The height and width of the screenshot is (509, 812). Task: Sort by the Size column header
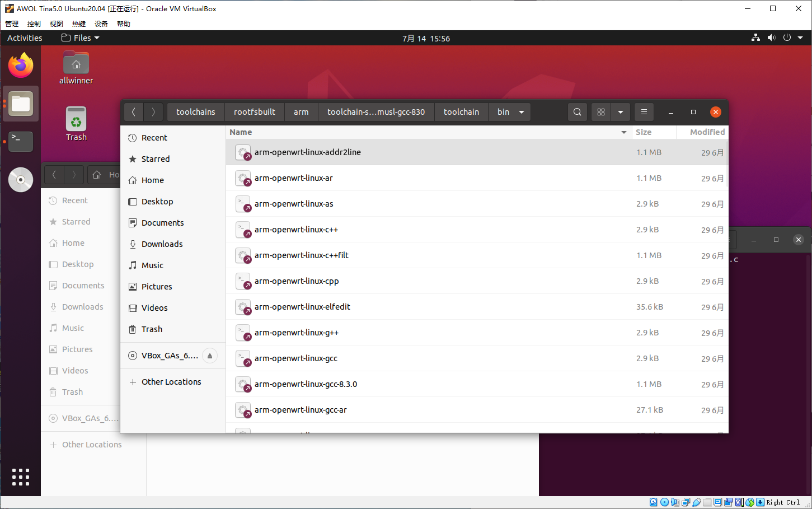644,132
